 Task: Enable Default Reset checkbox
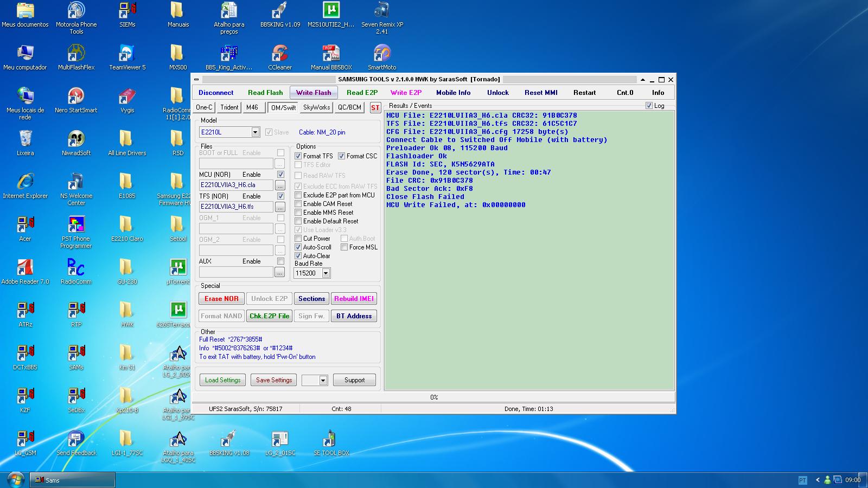pos(298,221)
